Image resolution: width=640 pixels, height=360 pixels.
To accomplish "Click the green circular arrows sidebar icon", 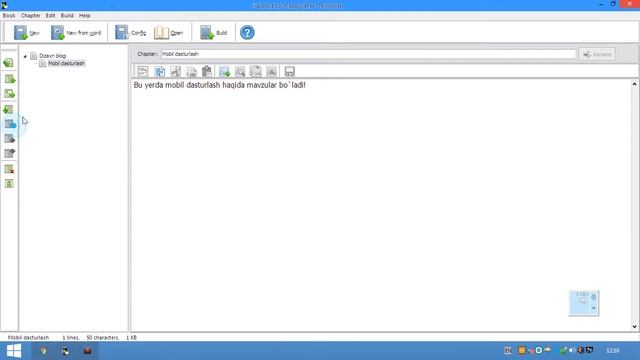I will [9, 63].
